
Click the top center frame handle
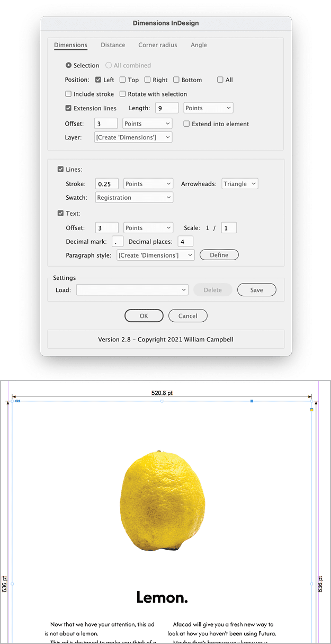tap(162, 401)
